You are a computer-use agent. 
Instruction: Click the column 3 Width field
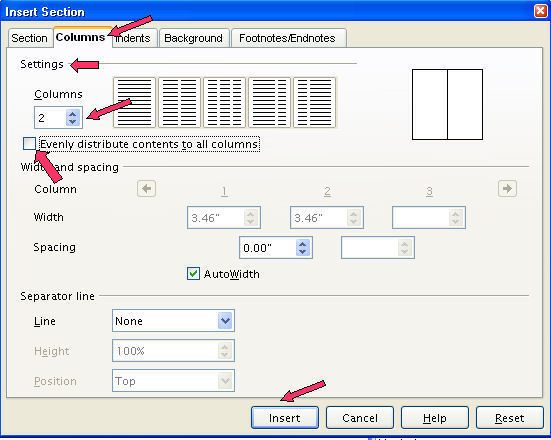[x=429, y=218]
